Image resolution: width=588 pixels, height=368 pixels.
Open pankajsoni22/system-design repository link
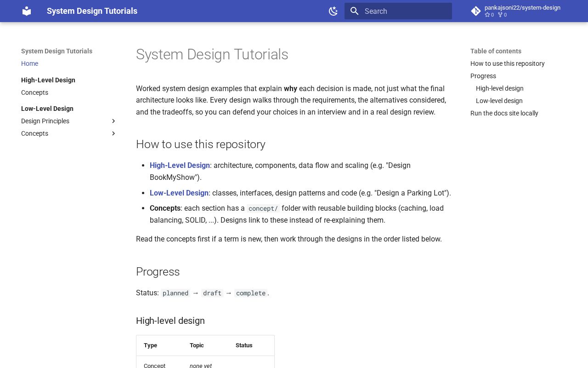(522, 7)
